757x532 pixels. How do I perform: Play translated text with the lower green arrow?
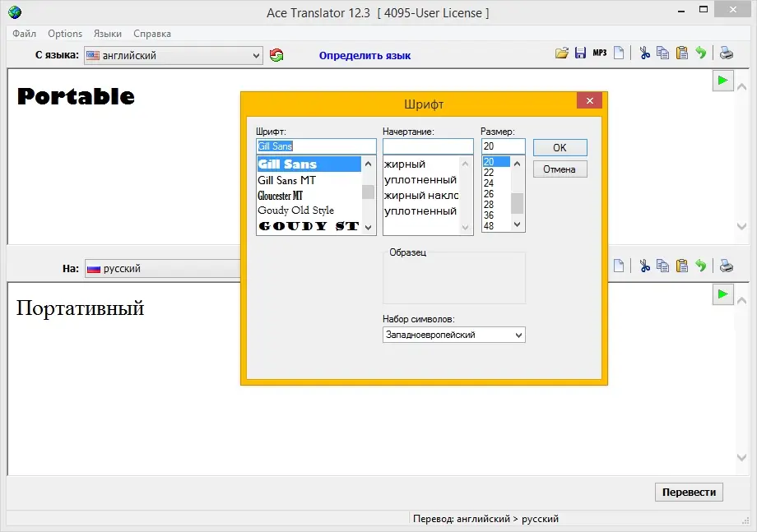click(x=722, y=294)
